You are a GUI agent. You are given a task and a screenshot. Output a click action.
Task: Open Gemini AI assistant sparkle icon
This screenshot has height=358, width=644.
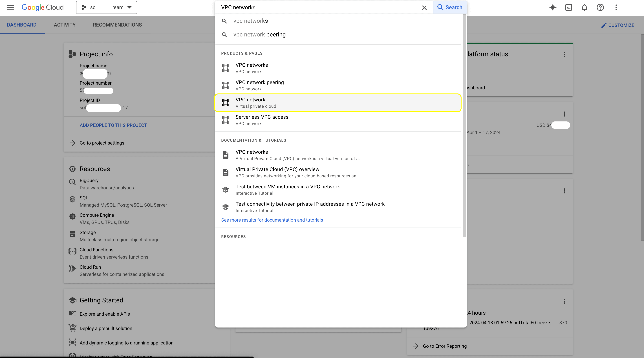[552, 7]
